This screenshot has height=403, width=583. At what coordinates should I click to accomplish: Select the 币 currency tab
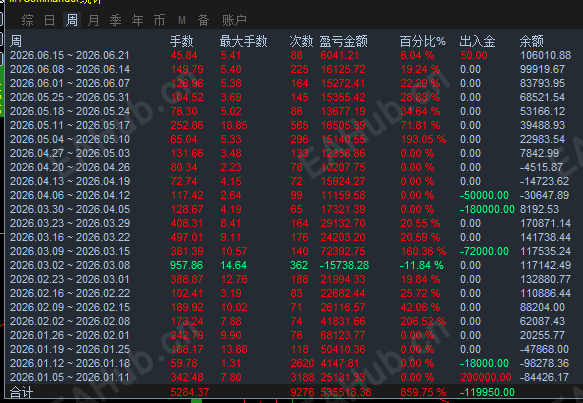tap(159, 20)
